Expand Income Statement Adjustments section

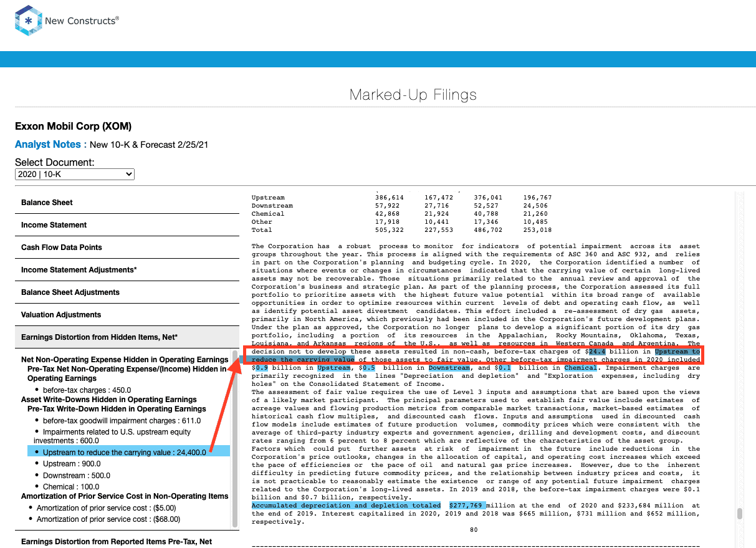[127, 270]
